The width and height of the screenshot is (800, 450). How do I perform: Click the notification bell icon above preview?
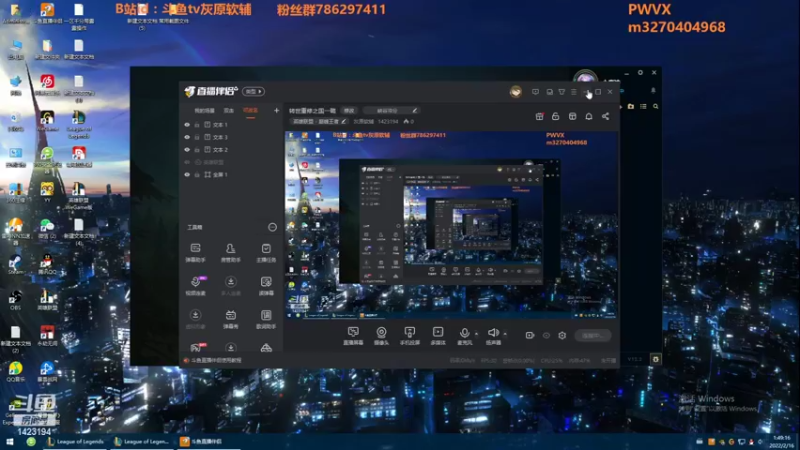coord(589,116)
